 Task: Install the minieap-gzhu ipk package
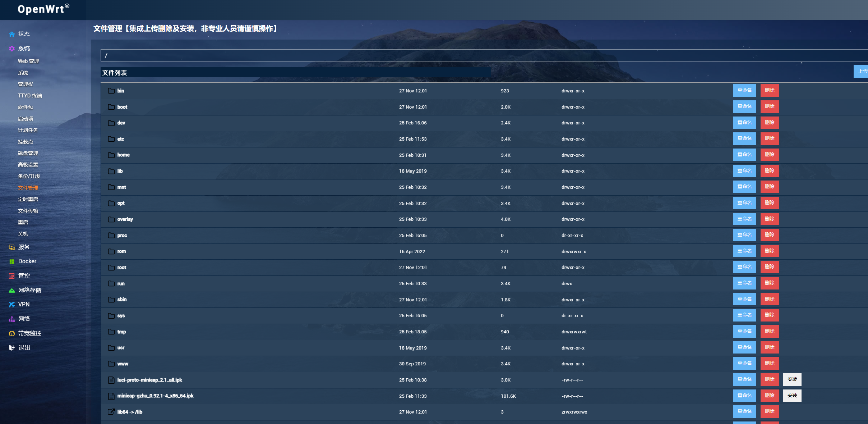[x=792, y=396]
